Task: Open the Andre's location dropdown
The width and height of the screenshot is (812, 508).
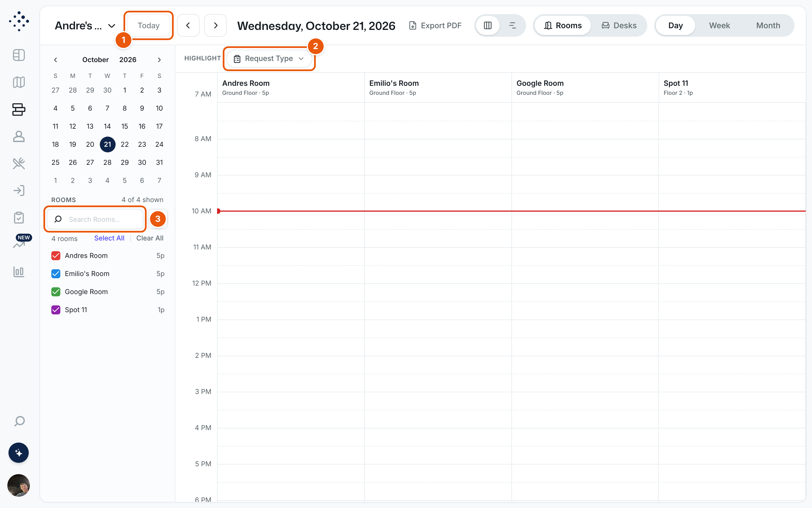Action: pos(85,25)
